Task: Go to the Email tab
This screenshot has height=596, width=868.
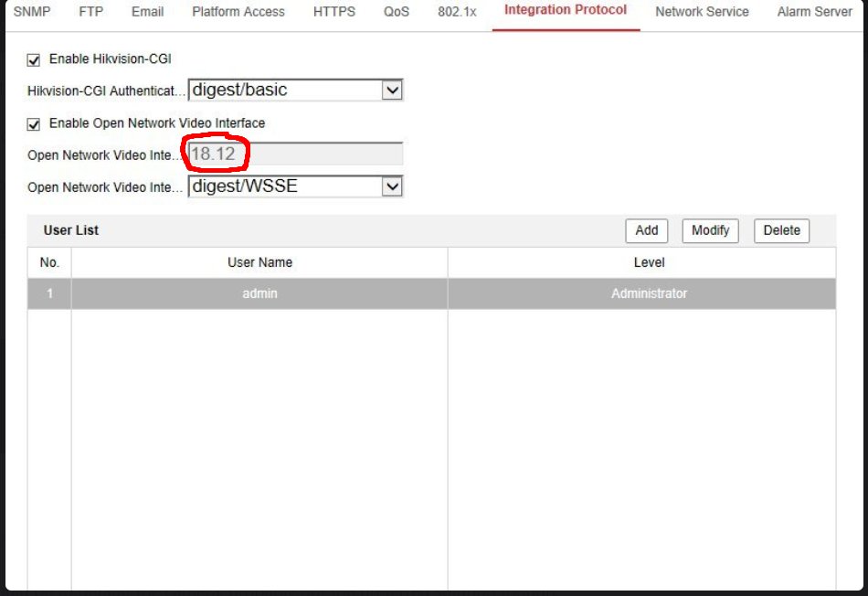Action: coord(147,12)
